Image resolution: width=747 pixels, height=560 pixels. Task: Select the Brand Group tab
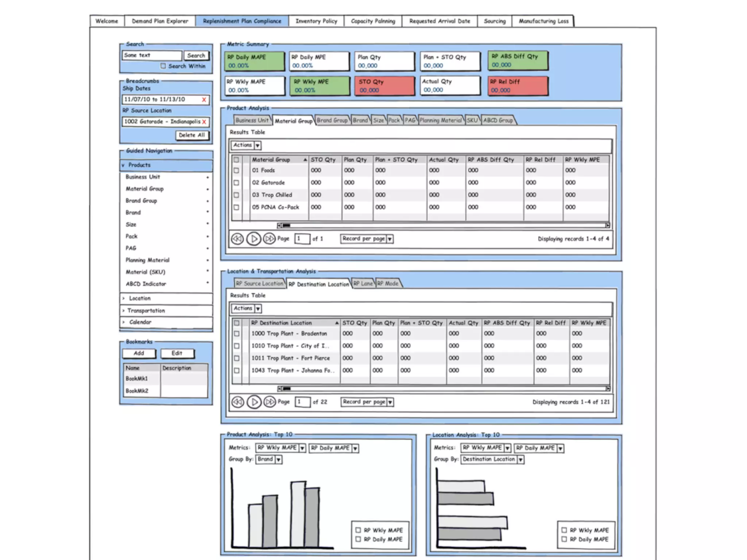coord(332,120)
